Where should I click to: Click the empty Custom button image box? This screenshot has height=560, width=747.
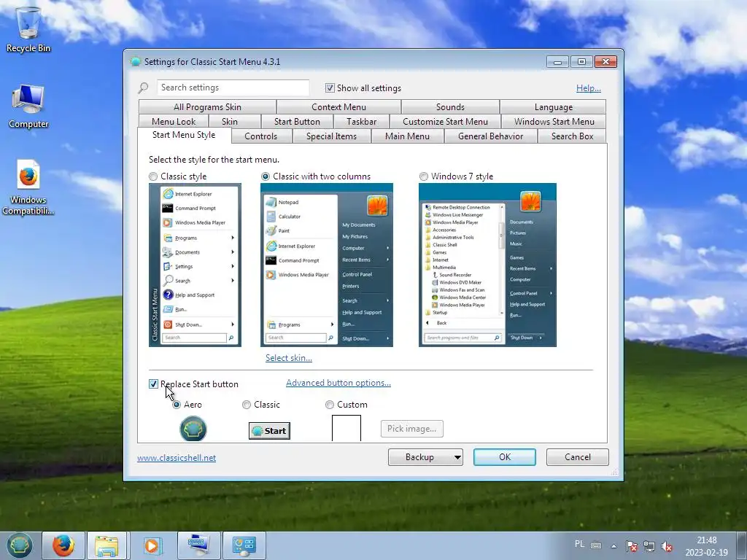pos(347,428)
